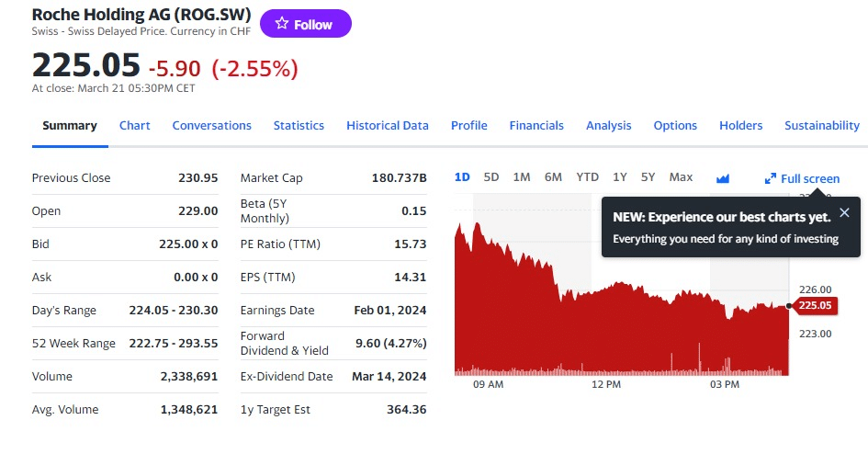Open the Financials tab
The width and height of the screenshot is (868, 454).
tap(536, 126)
